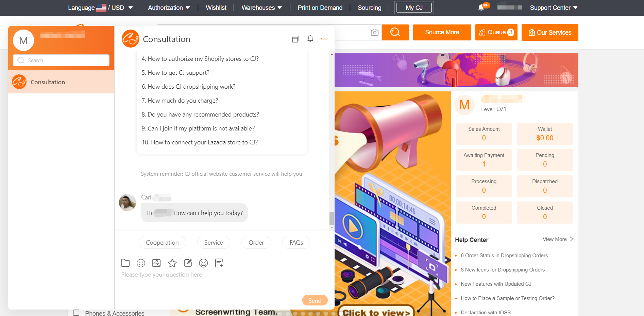Screen dimensions: 644x316
Task: Click the orange magnifier search button
Action: (395, 32)
